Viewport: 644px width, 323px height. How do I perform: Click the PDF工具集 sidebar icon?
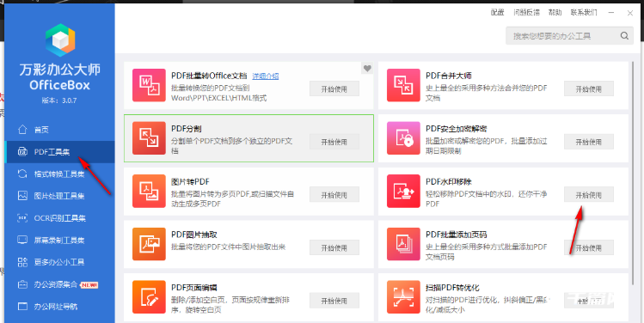[22, 152]
